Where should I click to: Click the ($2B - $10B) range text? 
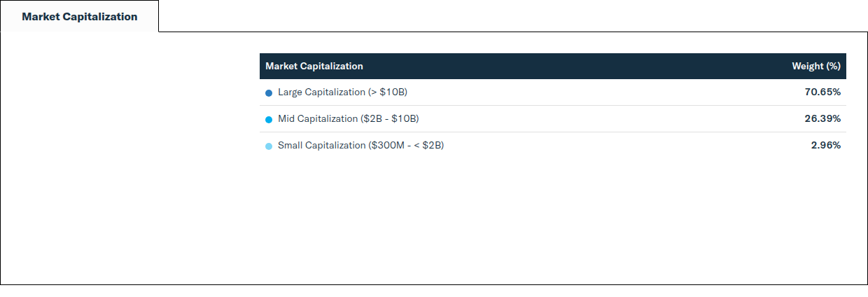coord(390,118)
